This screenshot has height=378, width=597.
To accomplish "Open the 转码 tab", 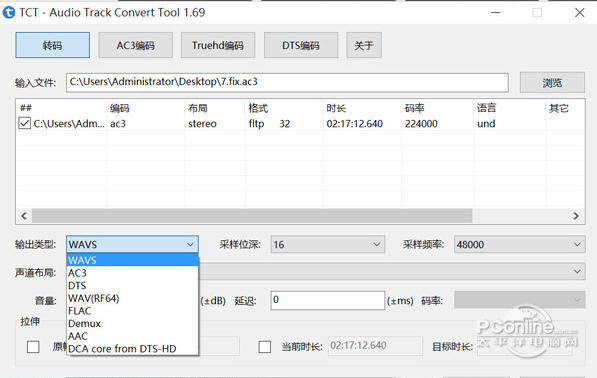I will click(x=53, y=45).
